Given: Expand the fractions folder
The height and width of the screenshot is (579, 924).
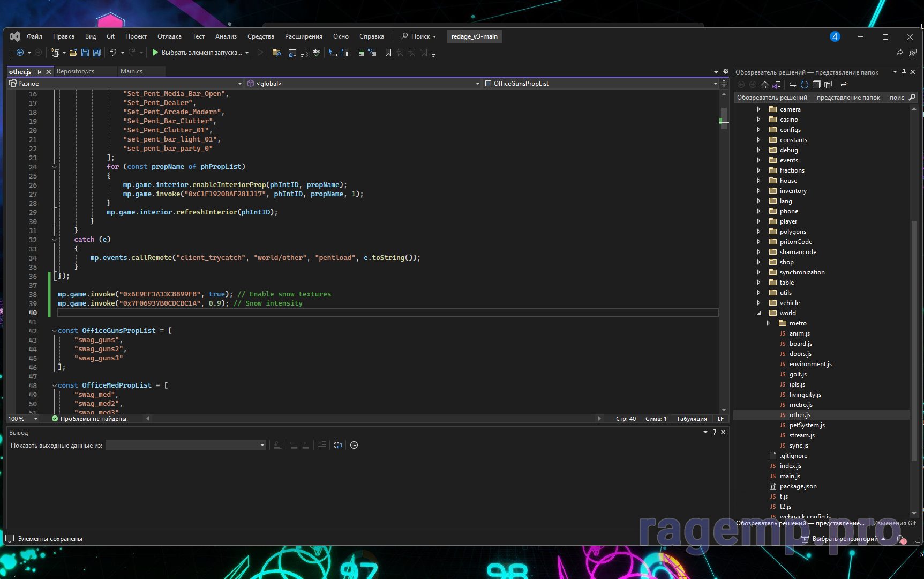Looking at the screenshot, I should click(x=758, y=170).
